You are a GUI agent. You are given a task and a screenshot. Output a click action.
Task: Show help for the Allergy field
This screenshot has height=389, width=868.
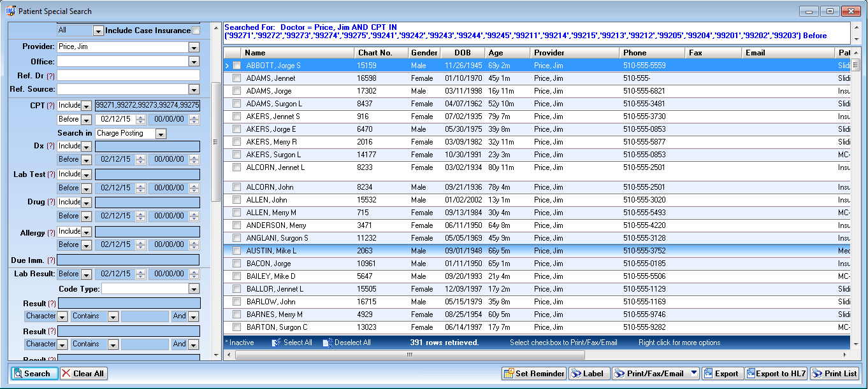click(x=51, y=234)
